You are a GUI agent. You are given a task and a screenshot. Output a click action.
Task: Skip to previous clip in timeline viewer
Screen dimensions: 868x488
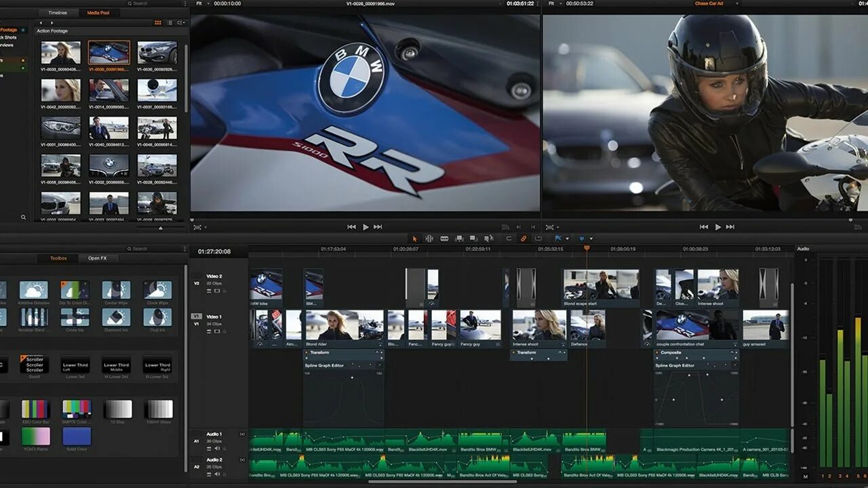704,227
